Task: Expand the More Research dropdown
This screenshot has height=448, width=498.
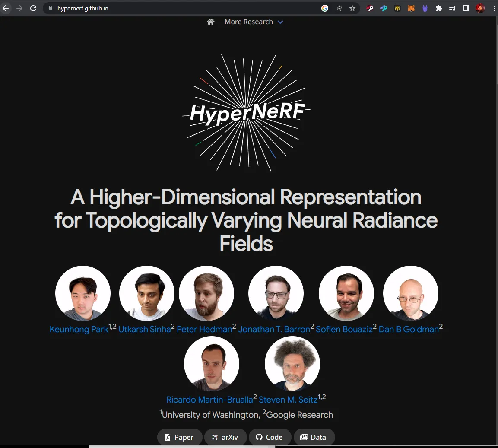Action: [x=254, y=22]
